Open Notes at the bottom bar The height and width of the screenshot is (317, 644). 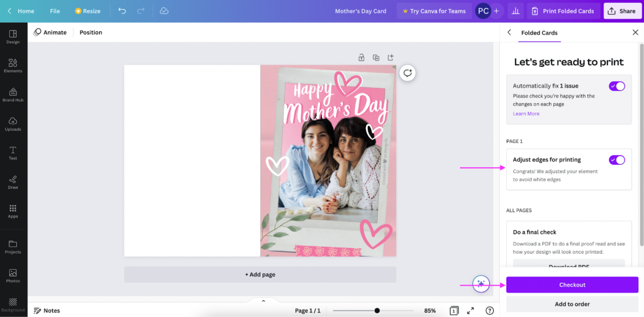coord(47,311)
